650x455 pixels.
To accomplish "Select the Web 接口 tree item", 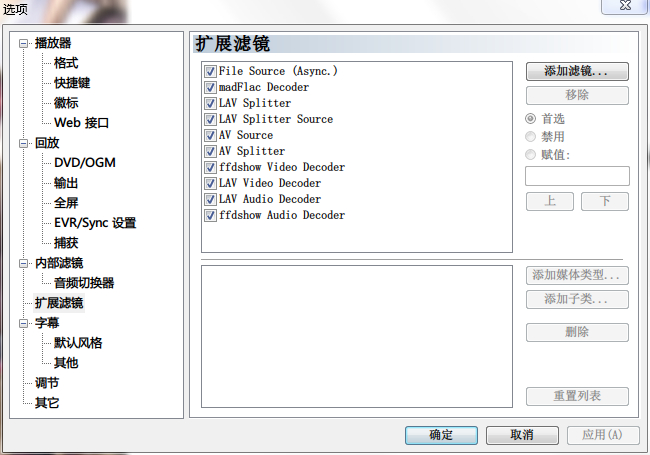I will (x=81, y=123).
